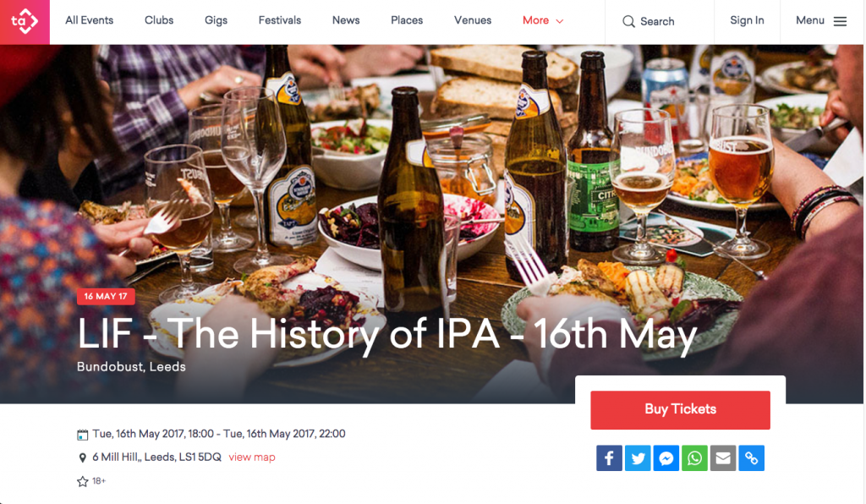Viewport: 866px width, 504px height.
Task: Share via Facebook Messenger icon
Action: coord(666,458)
